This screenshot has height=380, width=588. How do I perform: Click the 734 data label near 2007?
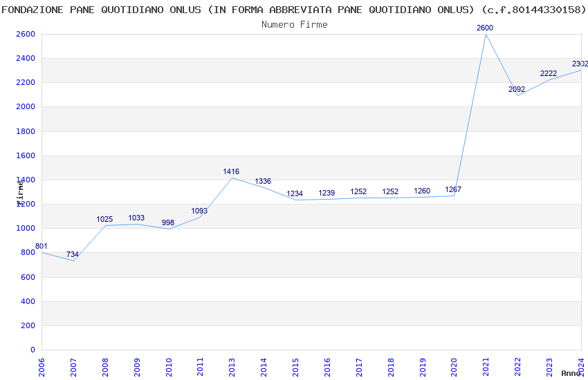(73, 255)
